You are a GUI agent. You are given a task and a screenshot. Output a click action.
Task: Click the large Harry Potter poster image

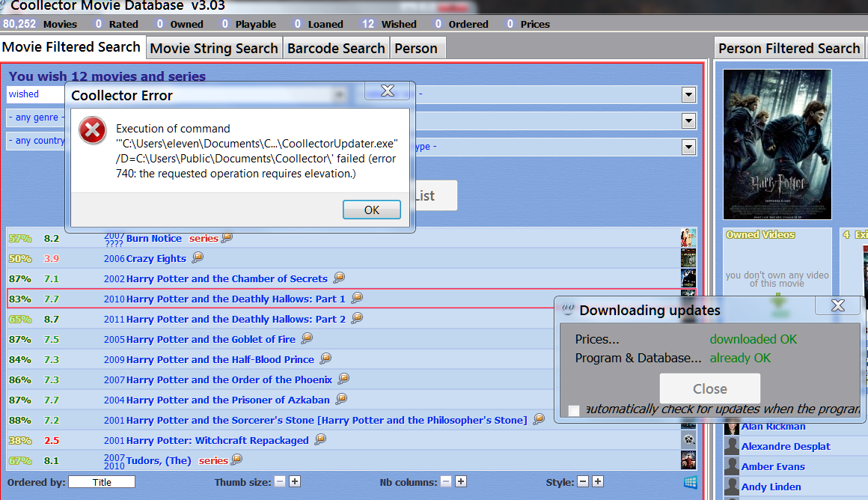(x=777, y=144)
